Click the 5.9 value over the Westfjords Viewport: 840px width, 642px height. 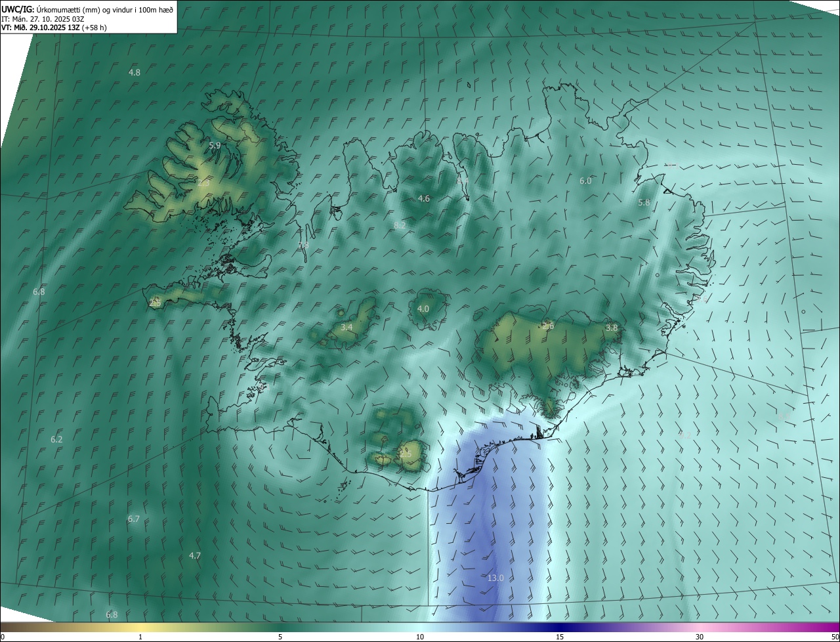(x=215, y=145)
